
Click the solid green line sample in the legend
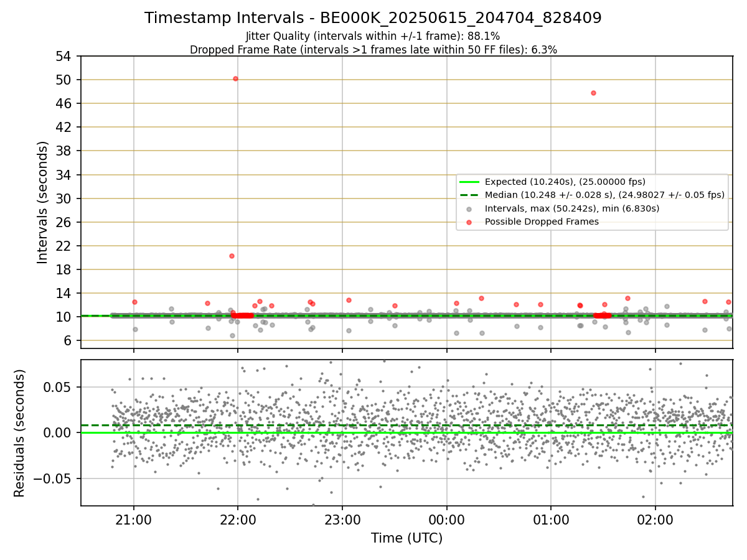[469, 182]
